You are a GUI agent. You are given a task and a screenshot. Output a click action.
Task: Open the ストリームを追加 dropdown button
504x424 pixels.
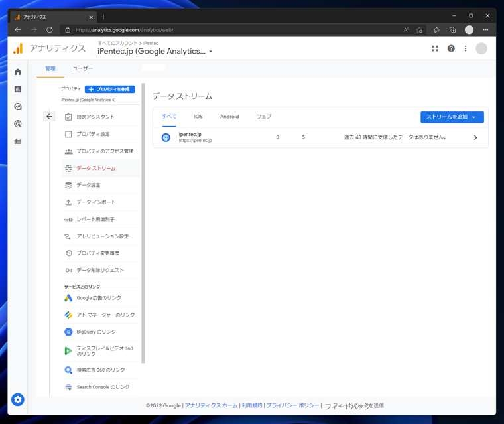[452, 117]
